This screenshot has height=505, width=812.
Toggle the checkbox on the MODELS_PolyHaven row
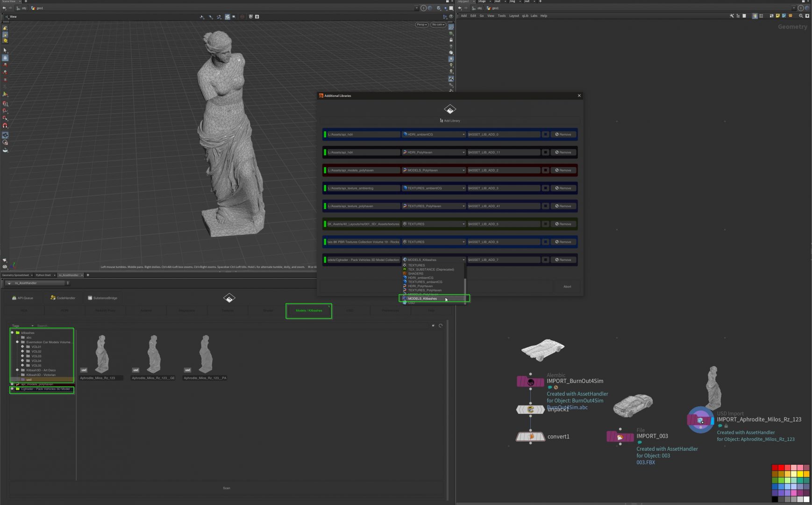pos(545,170)
